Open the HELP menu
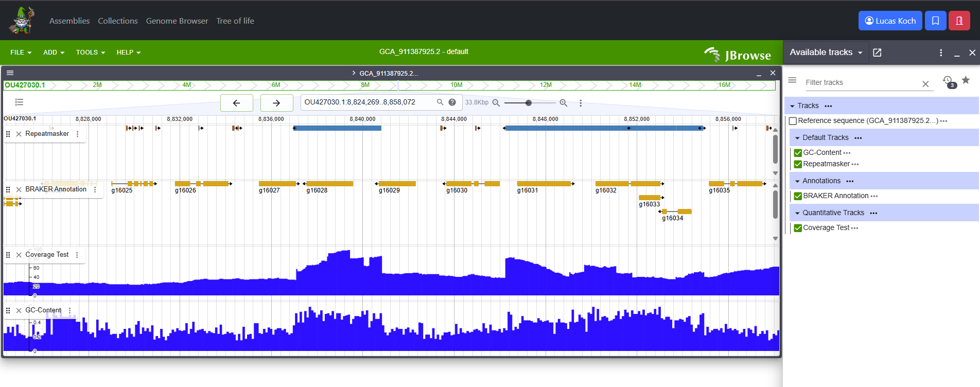The height and width of the screenshot is (387, 980). tap(129, 52)
